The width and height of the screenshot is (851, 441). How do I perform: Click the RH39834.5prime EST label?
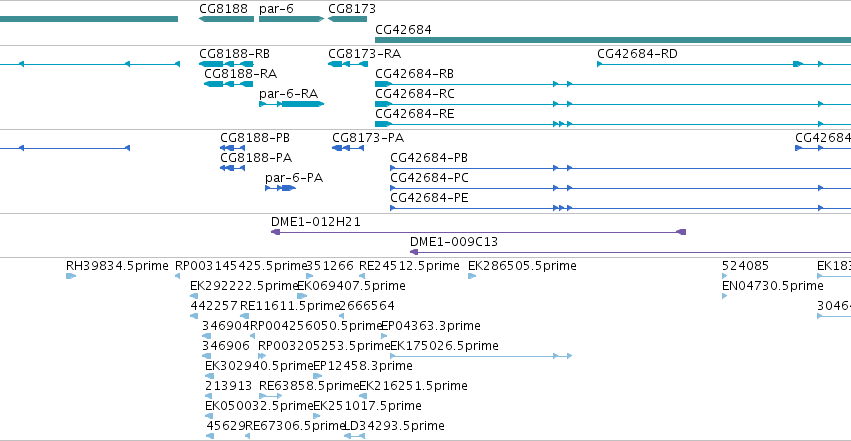117,266
